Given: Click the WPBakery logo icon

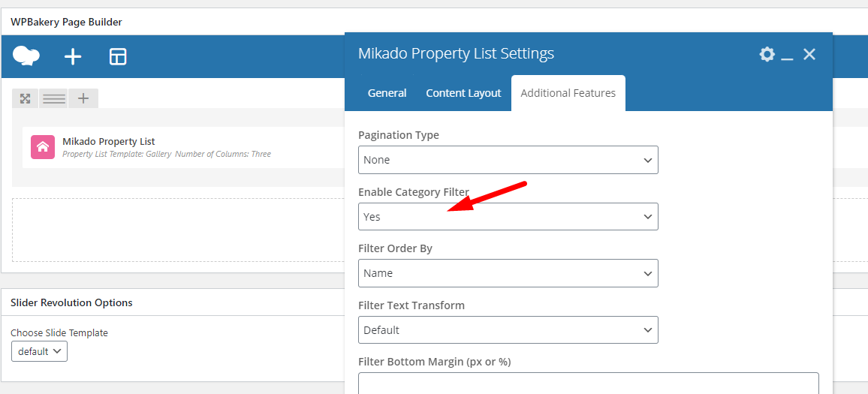Looking at the screenshot, I should click(x=26, y=56).
